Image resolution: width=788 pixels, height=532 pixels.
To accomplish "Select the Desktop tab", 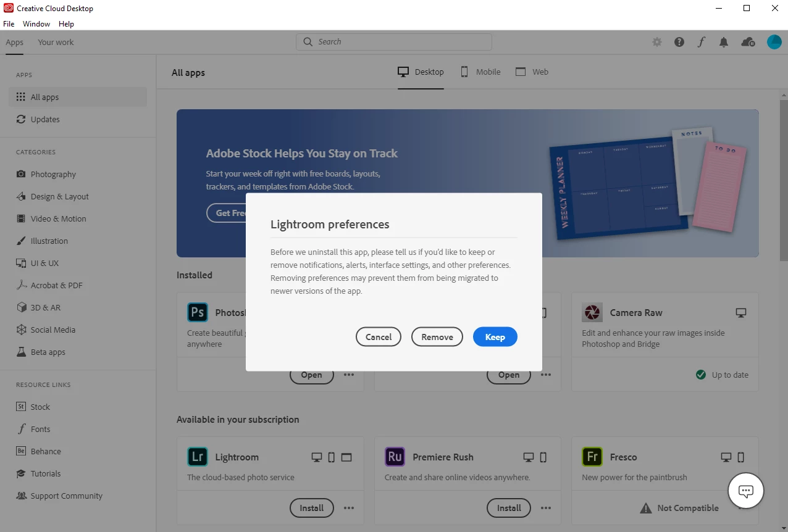I will 421,72.
